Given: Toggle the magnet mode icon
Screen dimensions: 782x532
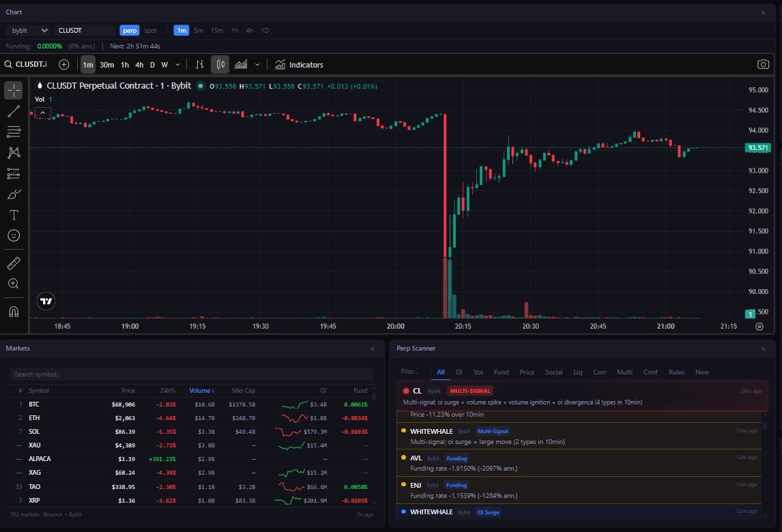Looking at the screenshot, I should pyautogui.click(x=14, y=312).
